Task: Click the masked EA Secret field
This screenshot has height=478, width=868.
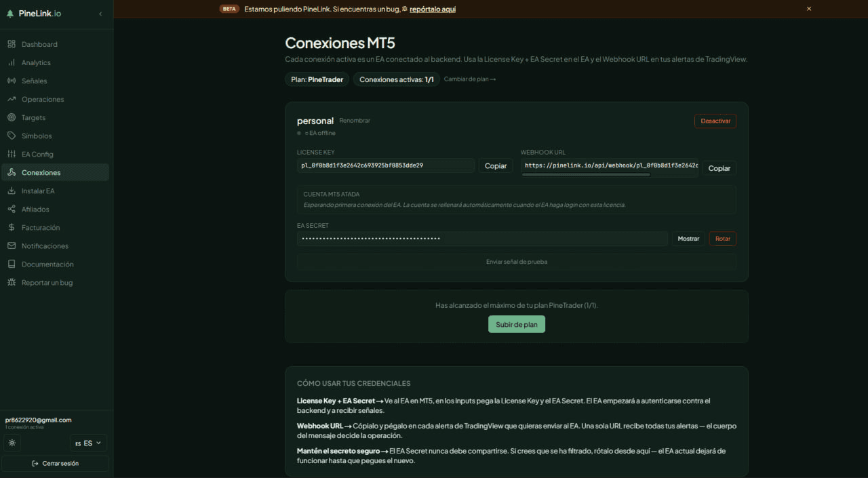Action: tap(482, 239)
